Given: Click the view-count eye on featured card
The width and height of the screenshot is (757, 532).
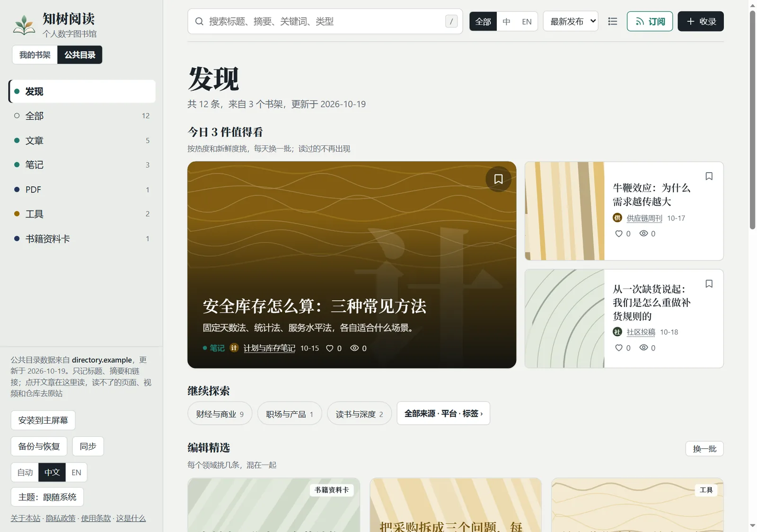Looking at the screenshot, I should tap(354, 348).
